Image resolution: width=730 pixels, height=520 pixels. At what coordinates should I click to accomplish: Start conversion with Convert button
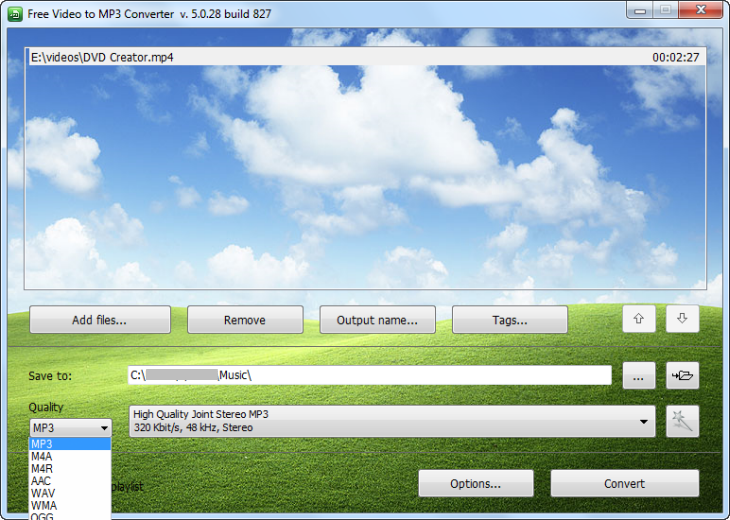pos(625,484)
